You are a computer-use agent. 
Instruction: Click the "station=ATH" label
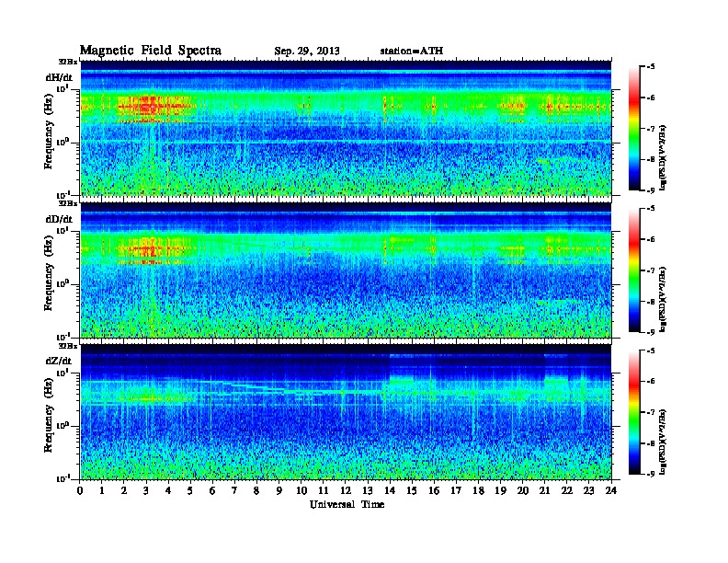[x=412, y=52]
